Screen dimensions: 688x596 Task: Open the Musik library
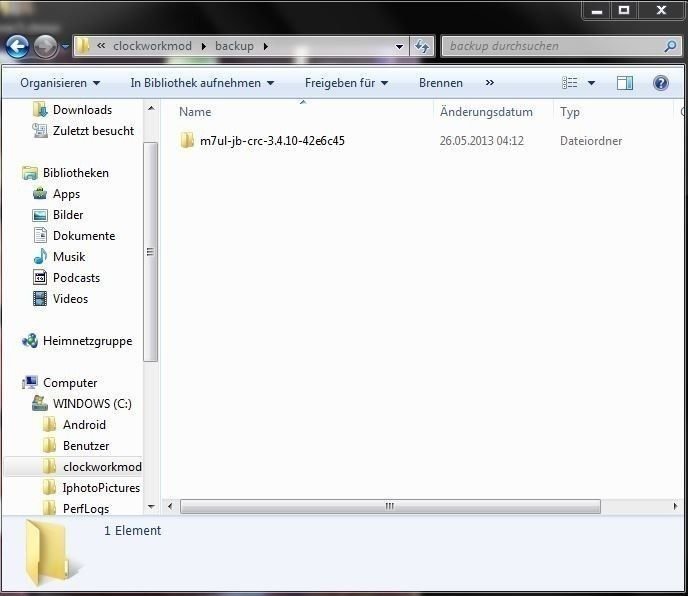pyautogui.click(x=69, y=257)
